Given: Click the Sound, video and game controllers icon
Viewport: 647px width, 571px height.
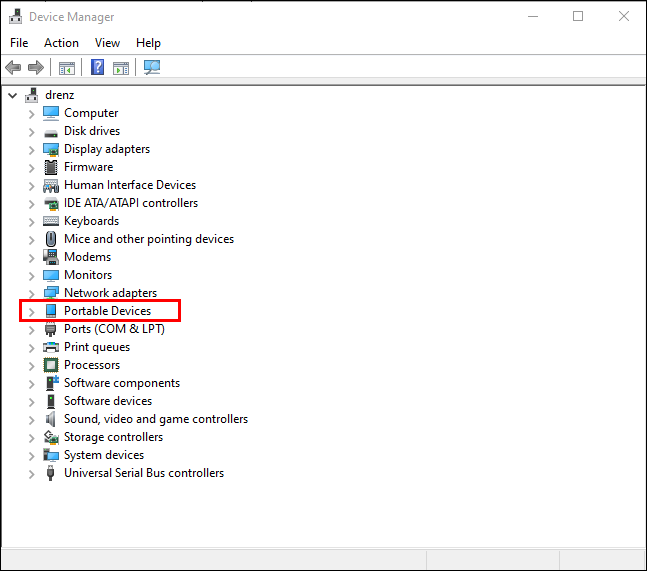Looking at the screenshot, I should (x=50, y=419).
